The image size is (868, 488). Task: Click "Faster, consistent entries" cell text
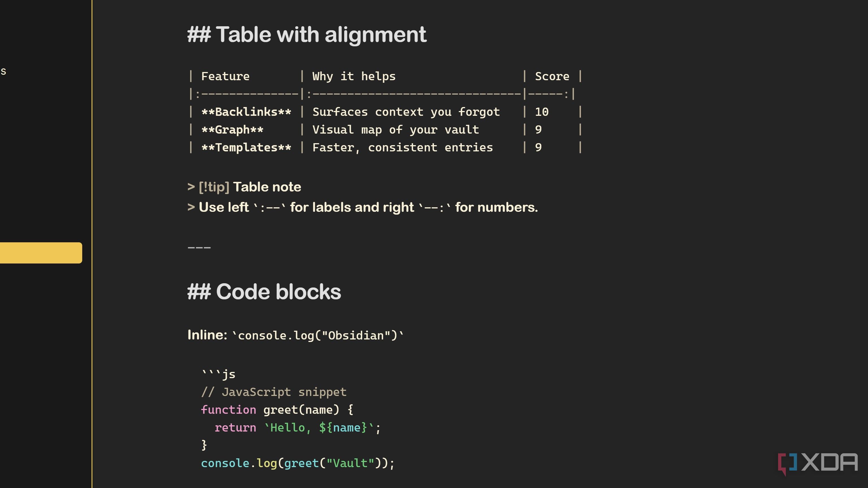pos(402,147)
